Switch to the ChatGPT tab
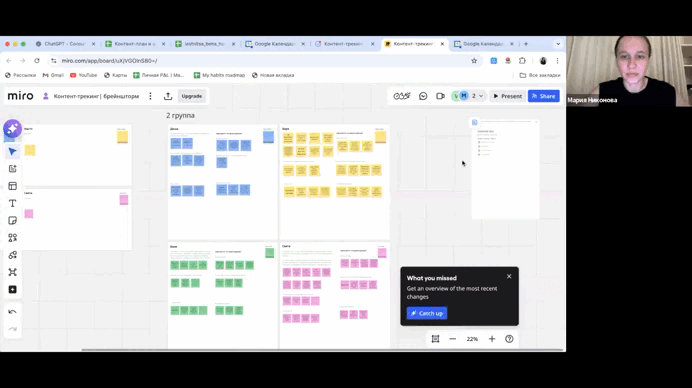Screen dimensions: 692x388 [x=65, y=44]
